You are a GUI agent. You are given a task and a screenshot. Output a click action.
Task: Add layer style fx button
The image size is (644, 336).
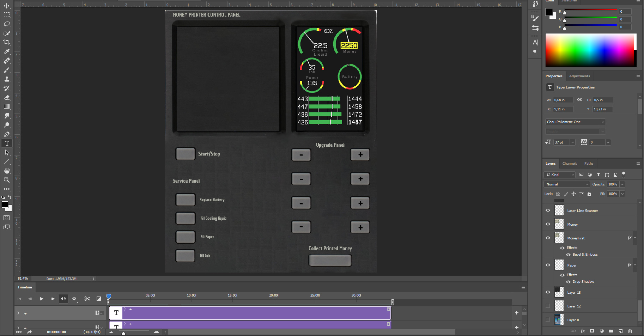[x=583, y=331]
